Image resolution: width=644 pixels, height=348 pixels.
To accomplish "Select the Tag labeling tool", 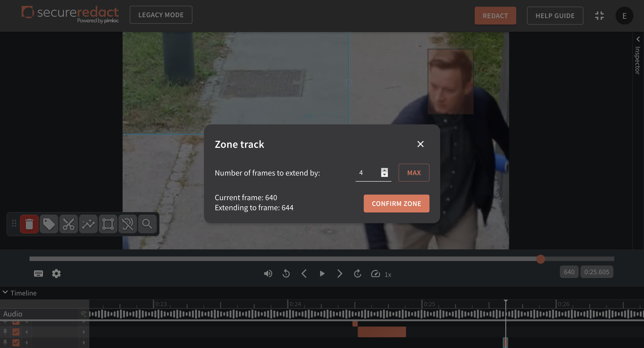I will (49, 224).
